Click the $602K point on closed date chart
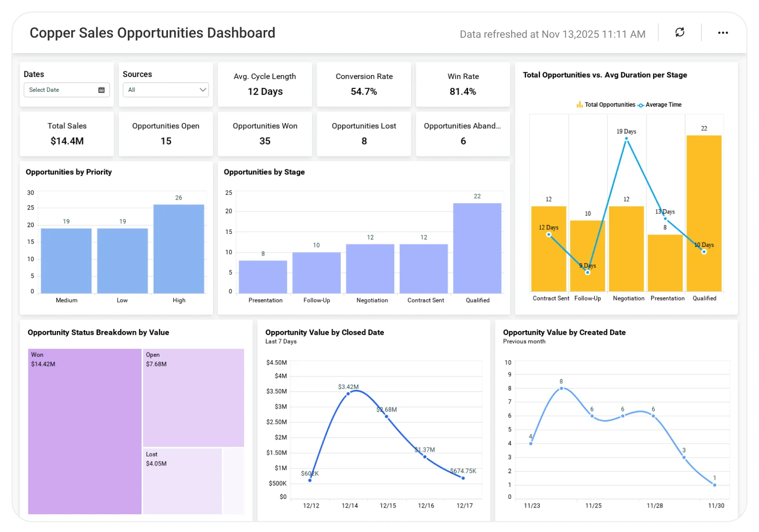759x532 pixels. pos(310,480)
